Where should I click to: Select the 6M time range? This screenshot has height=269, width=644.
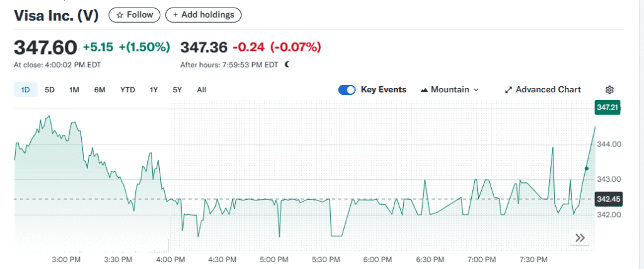[99, 89]
